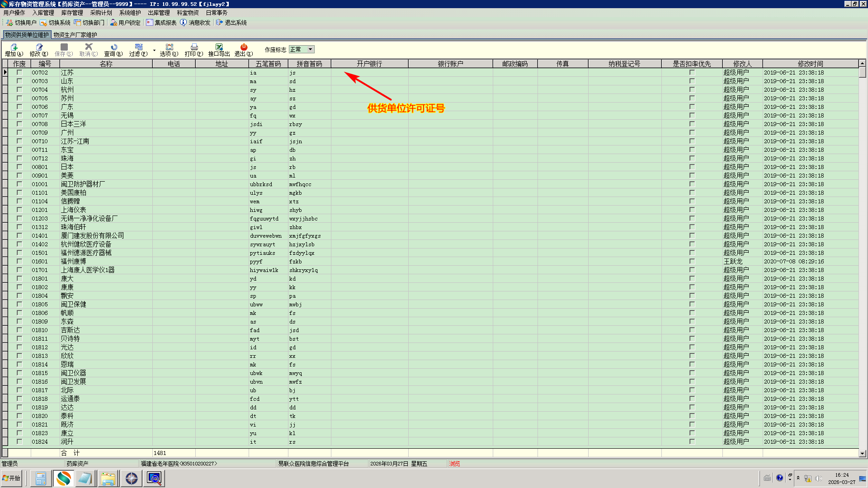
Task: Tick the 作废 checkbox for row 01001 闽卫防护器材厂
Action: point(19,184)
